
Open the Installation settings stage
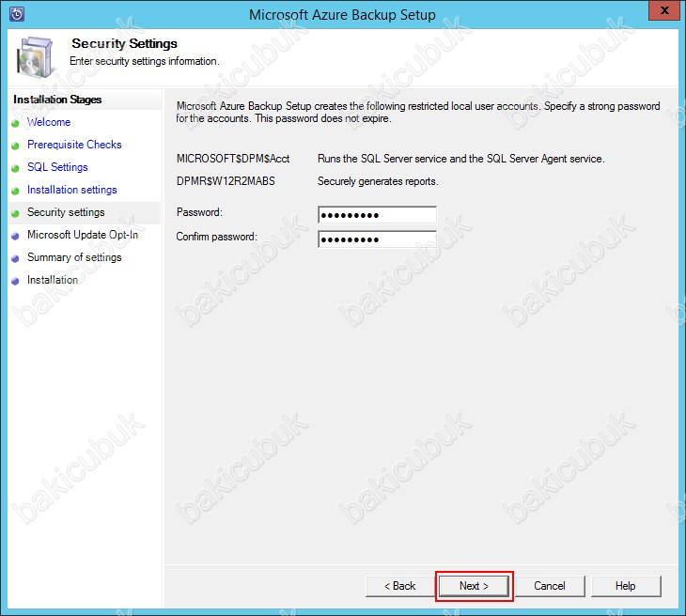point(72,190)
